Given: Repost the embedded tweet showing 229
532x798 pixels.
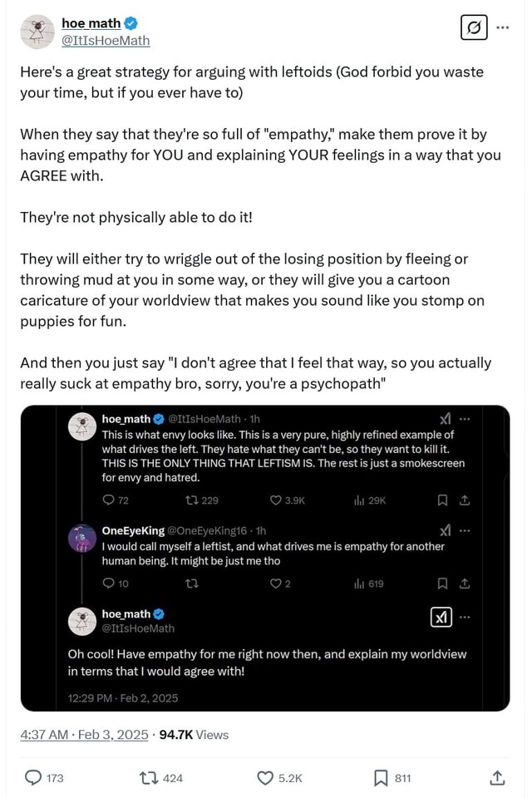Looking at the screenshot, I should click(x=190, y=500).
